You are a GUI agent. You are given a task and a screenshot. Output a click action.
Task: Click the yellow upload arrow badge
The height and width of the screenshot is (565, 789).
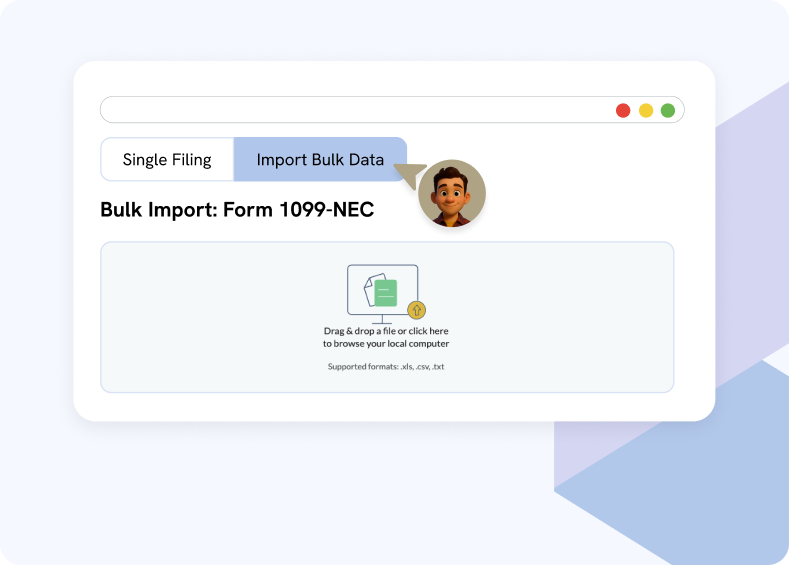[x=417, y=310]
